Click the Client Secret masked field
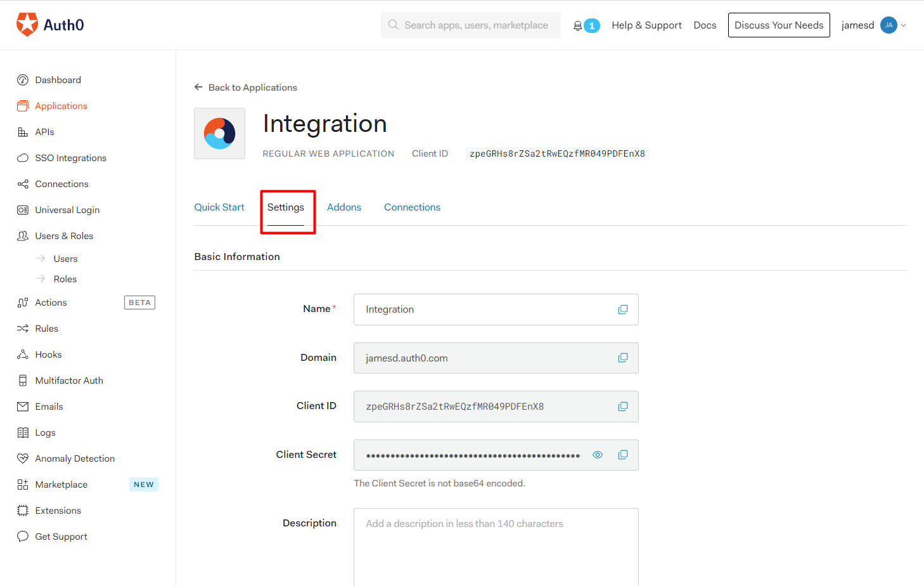 tap(496, 455)
